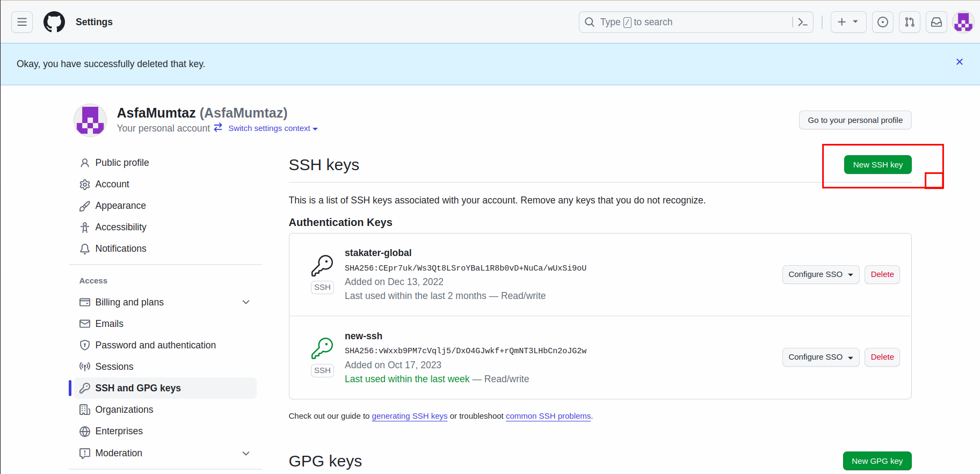Open the Pull requests icon

point(910,22)
